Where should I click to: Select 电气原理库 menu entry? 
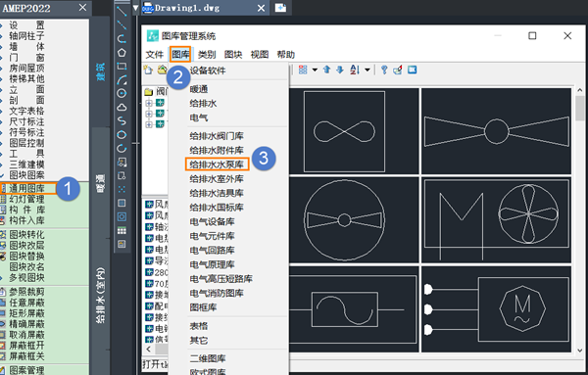point(212,264)
